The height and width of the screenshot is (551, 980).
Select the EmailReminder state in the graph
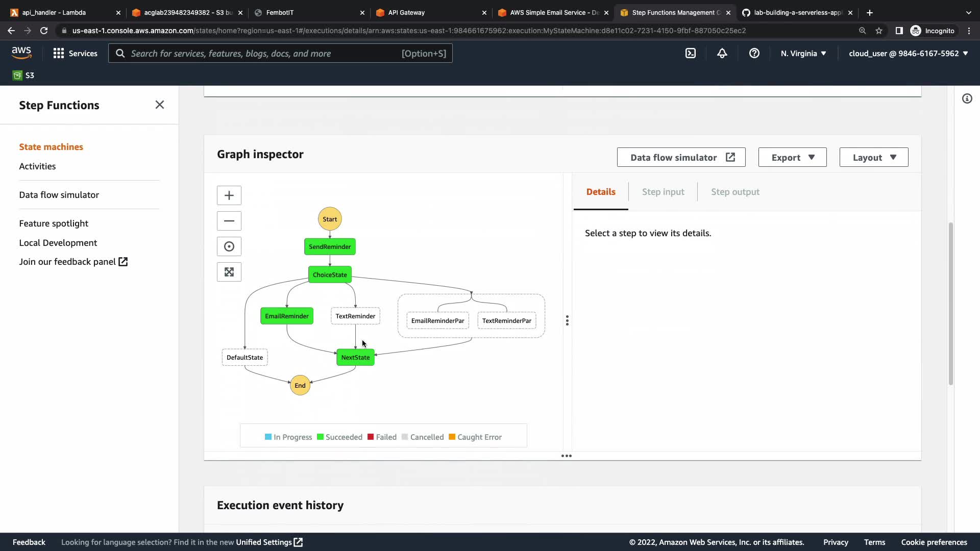[x=286, y=316]
